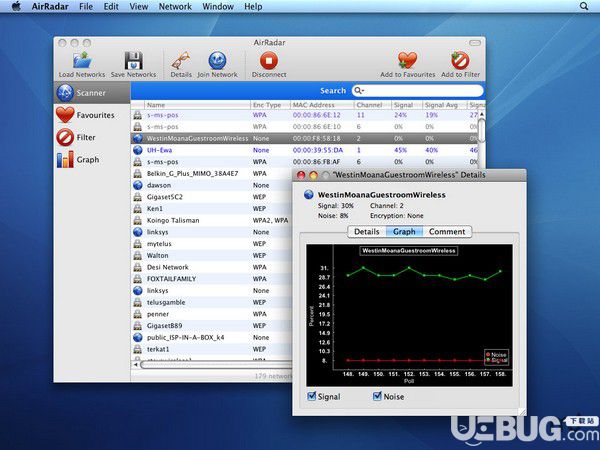The height and width of the screenshot is (450, 600).
Task: Click MAC address 00:00:39:55:DA
Action: [318, 150]
